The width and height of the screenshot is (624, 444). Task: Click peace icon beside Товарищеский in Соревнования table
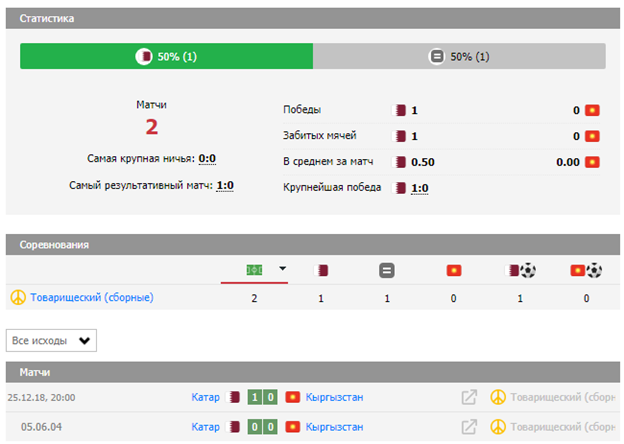pos(17,297)
